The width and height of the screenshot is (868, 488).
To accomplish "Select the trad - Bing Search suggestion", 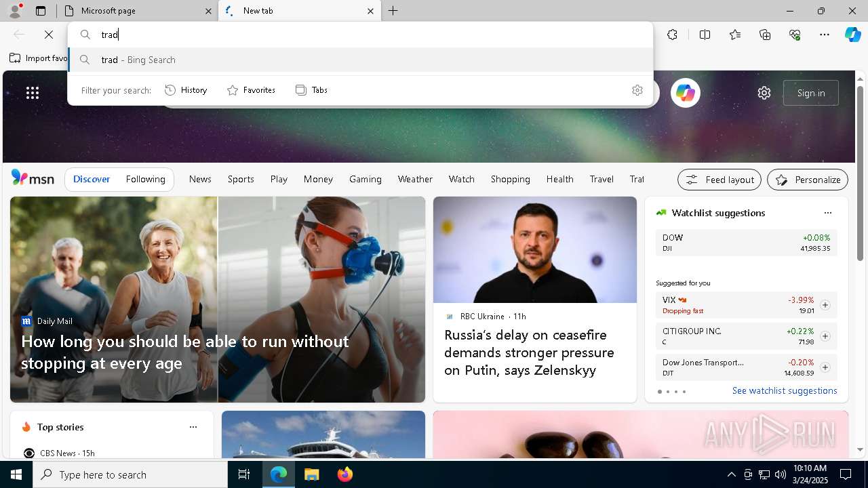I will pos(361,60).
